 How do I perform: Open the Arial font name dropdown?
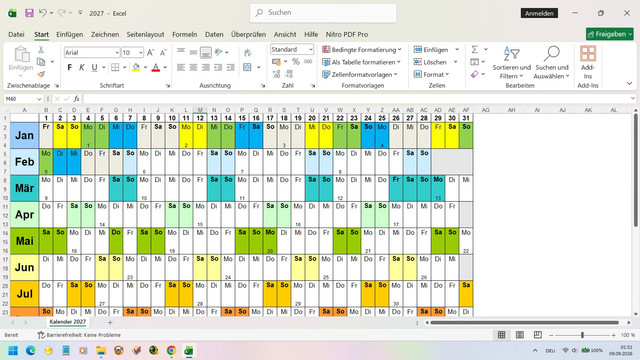tap(117, 53)
